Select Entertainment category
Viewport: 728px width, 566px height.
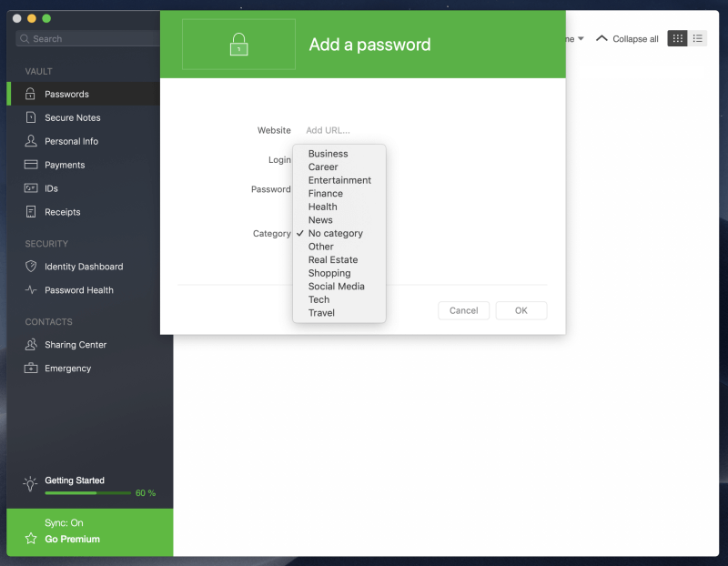click(339, 180)
